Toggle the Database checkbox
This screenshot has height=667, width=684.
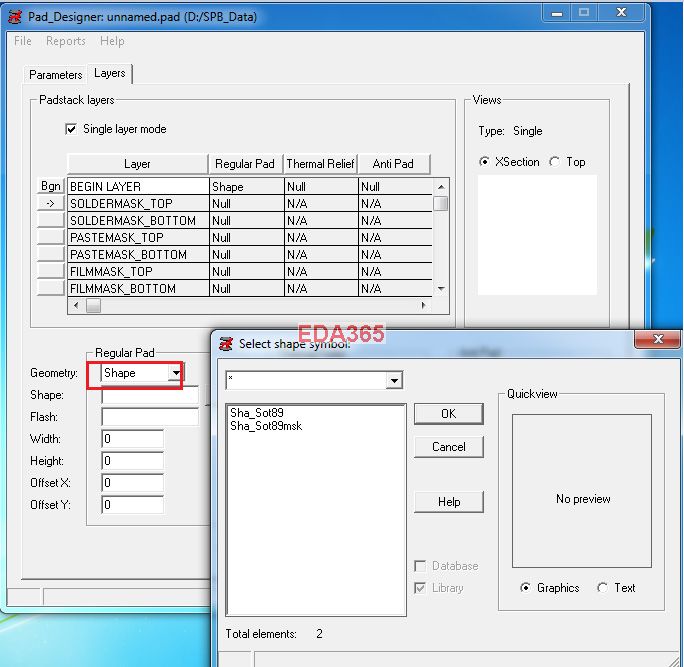(420, 566)
